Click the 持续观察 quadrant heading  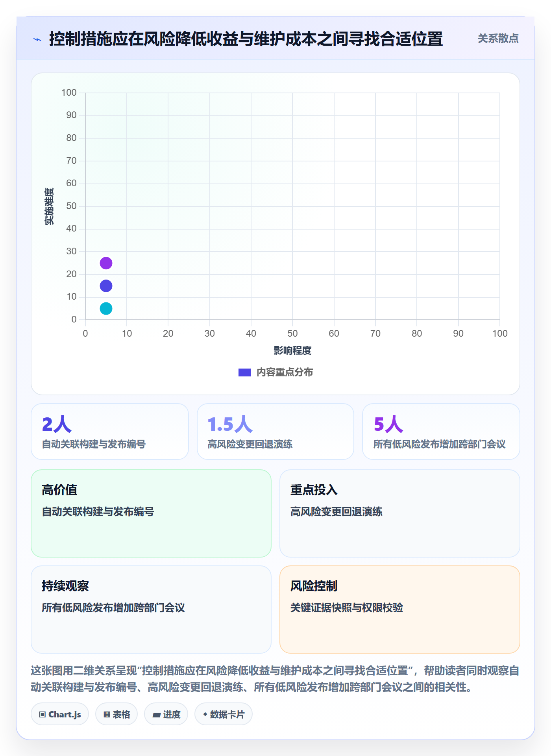pyautogui.click(x=65, y=586)
